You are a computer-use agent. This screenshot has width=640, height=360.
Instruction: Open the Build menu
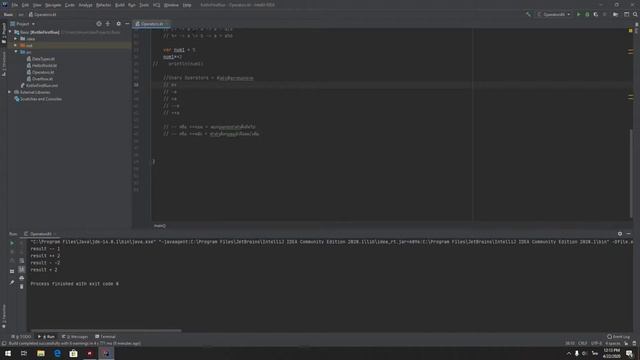[120, 5]
